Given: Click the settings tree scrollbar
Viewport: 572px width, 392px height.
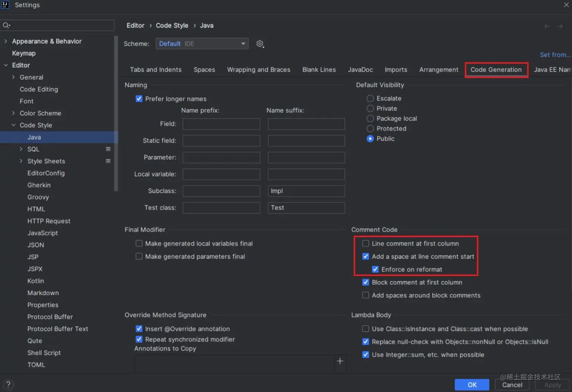Looking at the screenshot, I should (116, 114).
